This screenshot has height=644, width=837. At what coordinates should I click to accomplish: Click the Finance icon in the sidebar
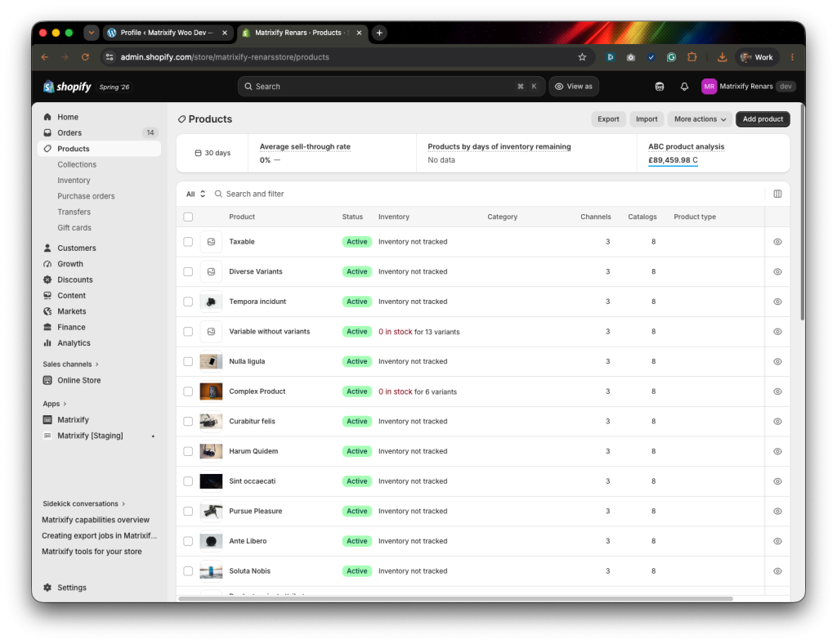pos(47,327)
